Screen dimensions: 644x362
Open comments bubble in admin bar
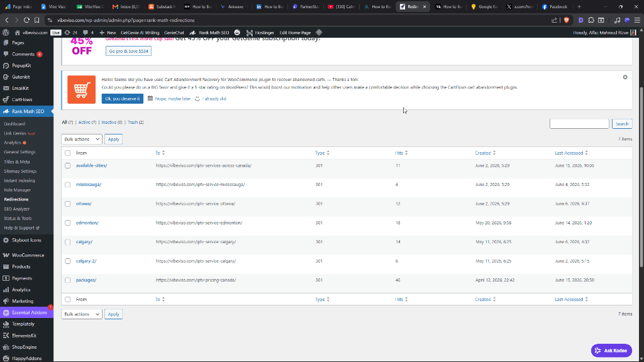point(88,33)
